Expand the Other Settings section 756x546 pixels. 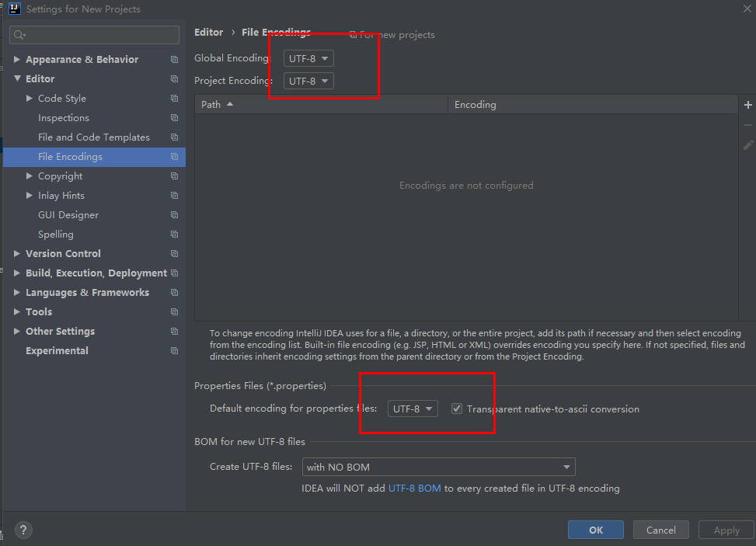(17, 331)
